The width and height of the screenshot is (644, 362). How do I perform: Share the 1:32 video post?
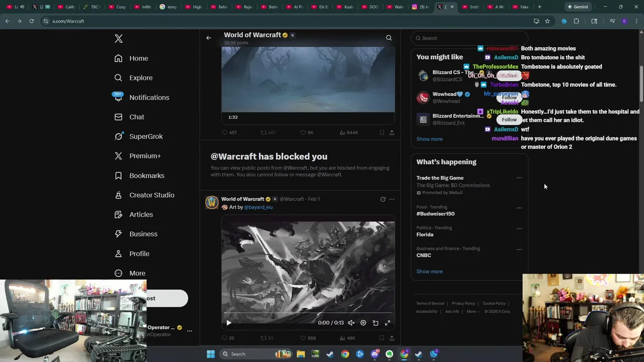tap(392, 132)
